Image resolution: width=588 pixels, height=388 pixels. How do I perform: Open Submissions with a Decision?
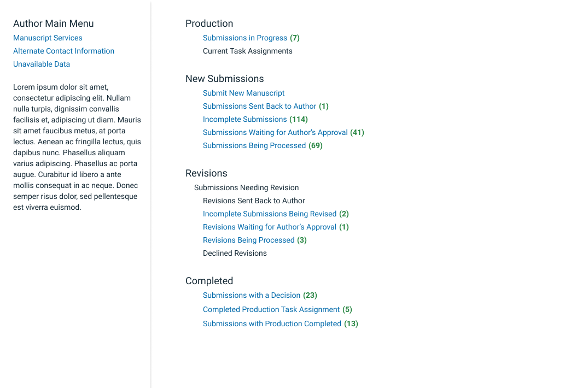pos(260,295)
